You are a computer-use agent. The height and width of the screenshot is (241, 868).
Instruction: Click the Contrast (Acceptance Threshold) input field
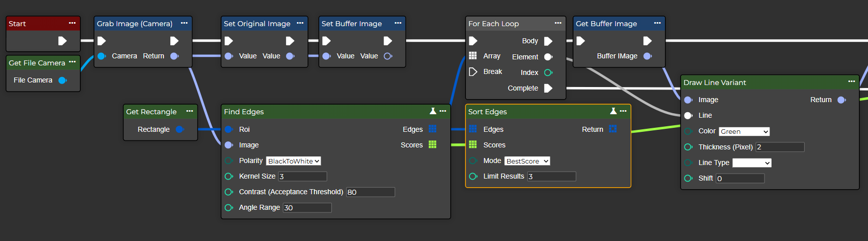tap(370, 192)
